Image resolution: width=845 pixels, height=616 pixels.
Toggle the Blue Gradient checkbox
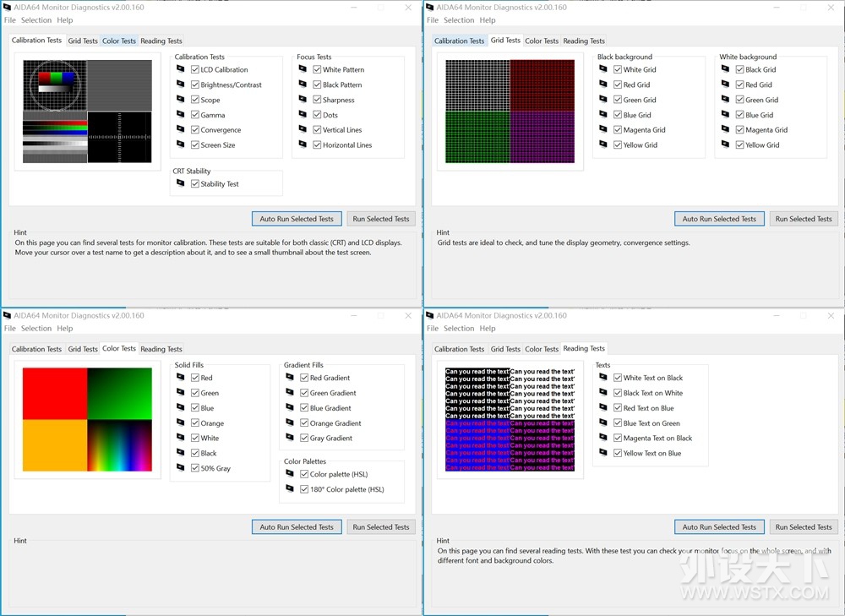tap(304, 408)
